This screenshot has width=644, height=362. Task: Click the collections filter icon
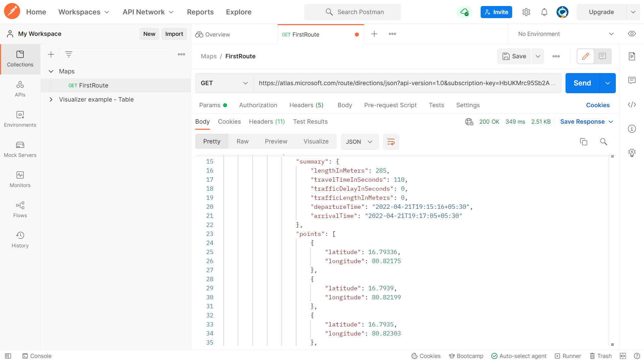click(x=69, y=54)
